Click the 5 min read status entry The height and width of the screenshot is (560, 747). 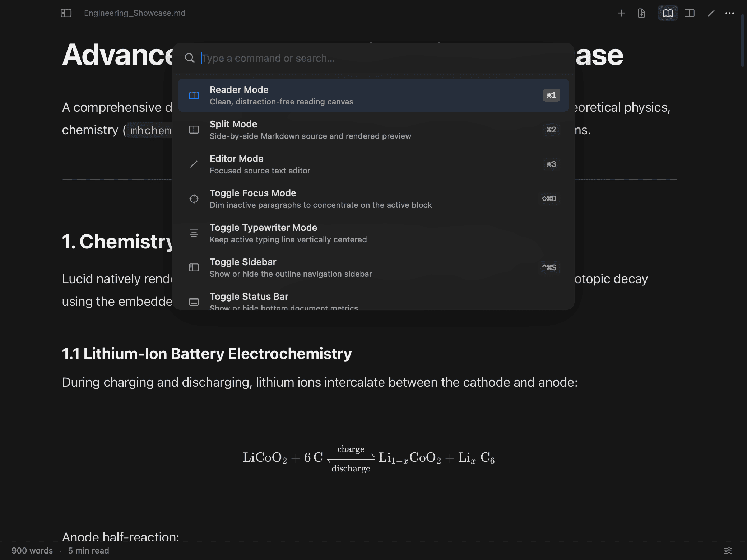coord(88,551)
